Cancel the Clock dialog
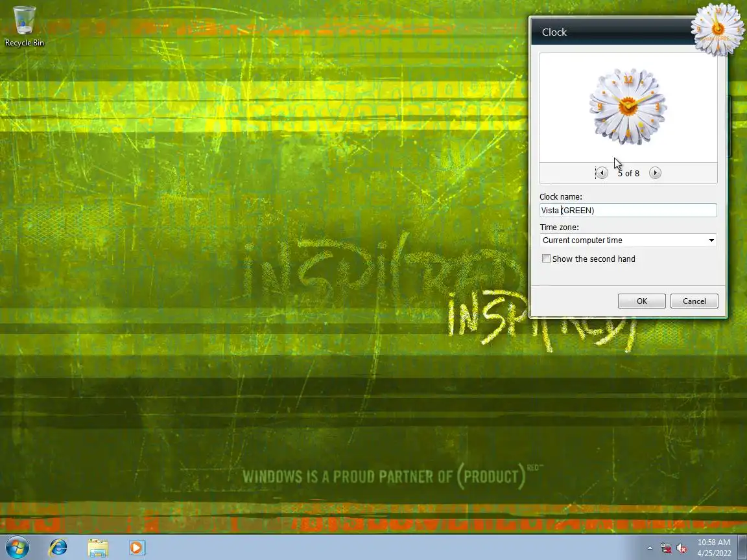 point(694,301)
